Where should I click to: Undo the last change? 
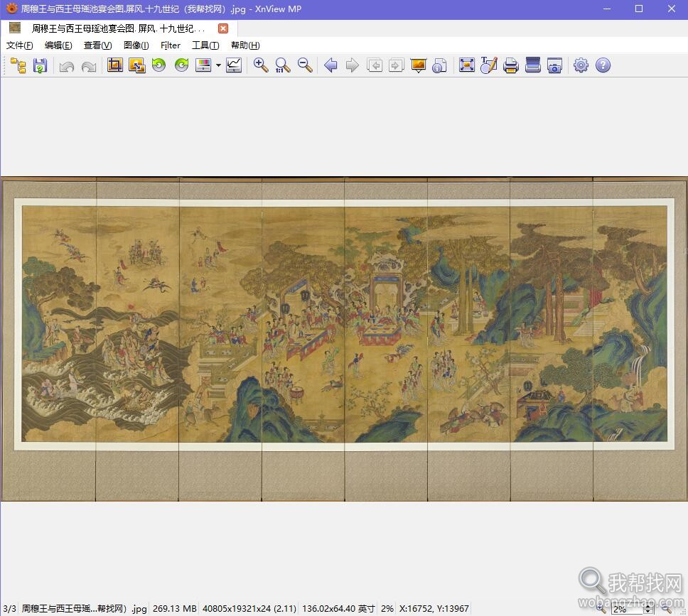pos(67,66)
